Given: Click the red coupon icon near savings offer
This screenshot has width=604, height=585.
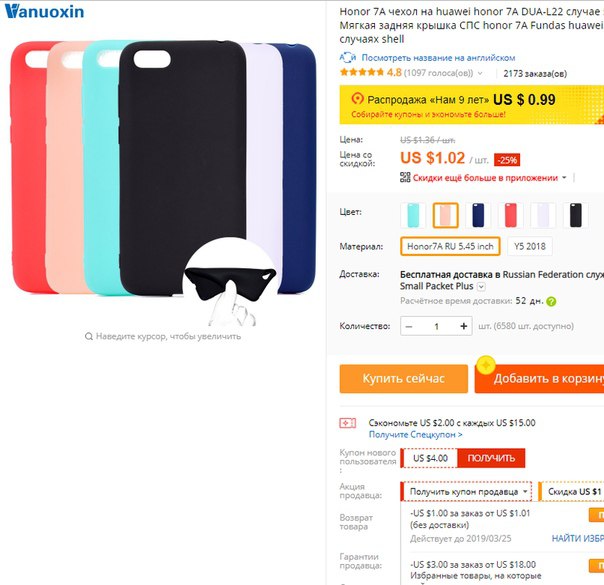Looking at the screenshot, I should 348,423.
